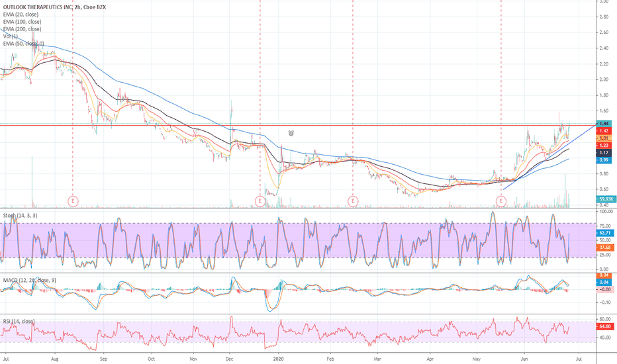Open the earnings marker E in late December
Viewport: 617px width, 364px height.
click(x=260, y=201)
